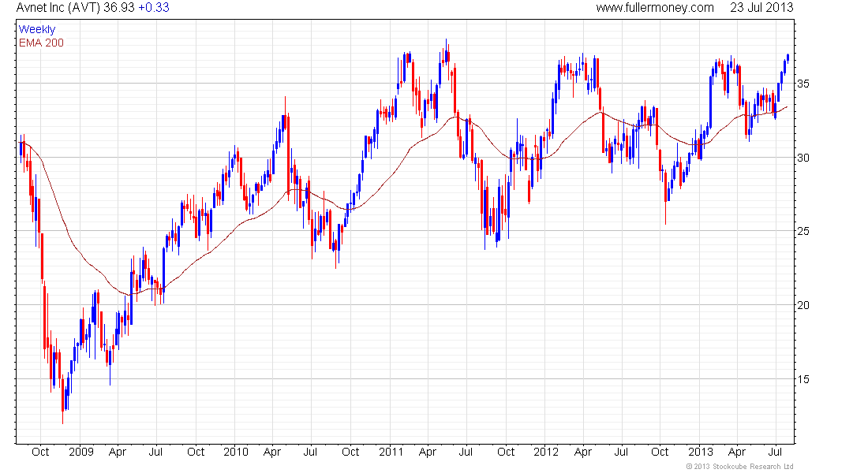Image resolution: width=868 pixels, height=473 pixels.
Task: Click the Avnet Inc (AVT) chart title
Action: 58,8
